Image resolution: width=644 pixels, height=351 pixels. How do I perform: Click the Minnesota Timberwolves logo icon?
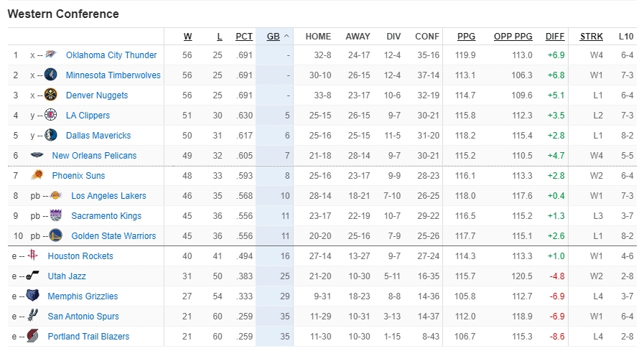(50, 75)
